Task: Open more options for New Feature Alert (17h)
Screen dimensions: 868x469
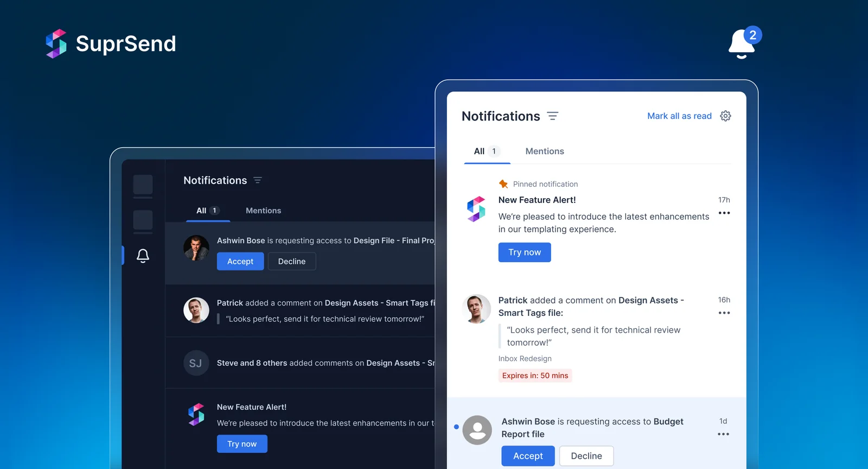Action: coord(724,213)
